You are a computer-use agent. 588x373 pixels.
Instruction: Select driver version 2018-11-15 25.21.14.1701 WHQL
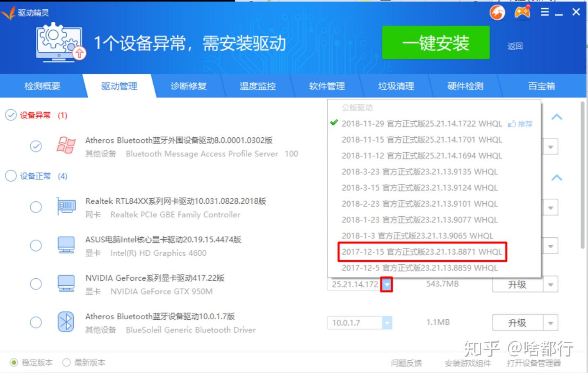422,140
